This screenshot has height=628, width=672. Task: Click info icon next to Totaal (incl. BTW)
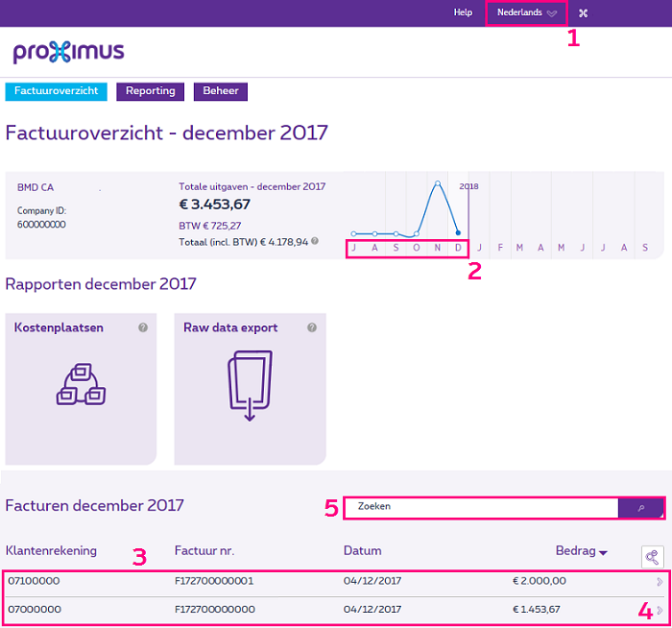pyautogui.click(x=315, y=241)
